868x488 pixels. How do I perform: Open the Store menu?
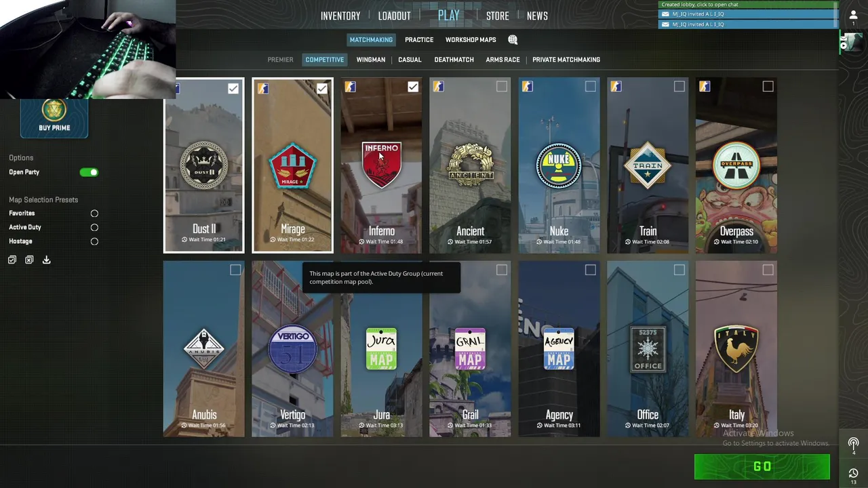click(x=498, y=16)
